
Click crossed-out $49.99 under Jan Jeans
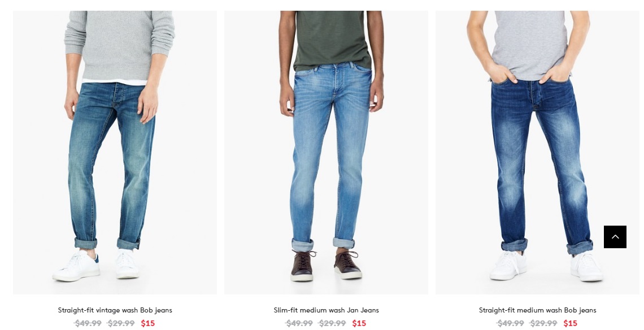click(299, 323)
